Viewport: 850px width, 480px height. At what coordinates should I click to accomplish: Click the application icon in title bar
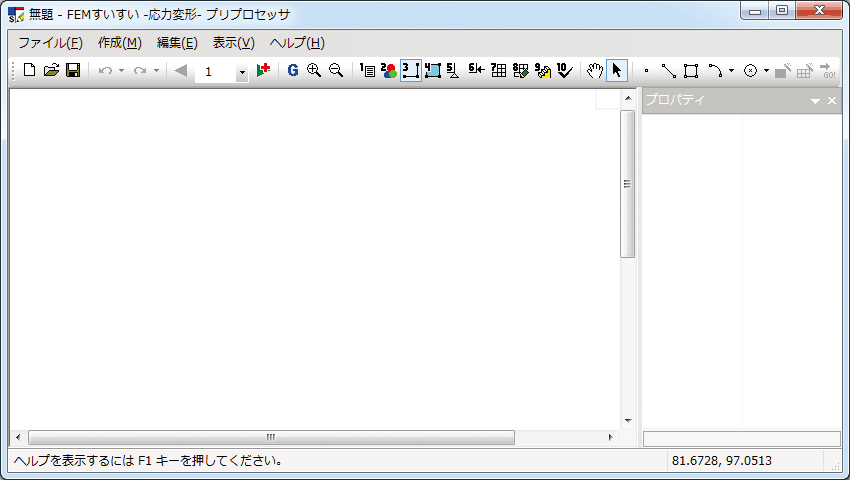tap(16, 15)
